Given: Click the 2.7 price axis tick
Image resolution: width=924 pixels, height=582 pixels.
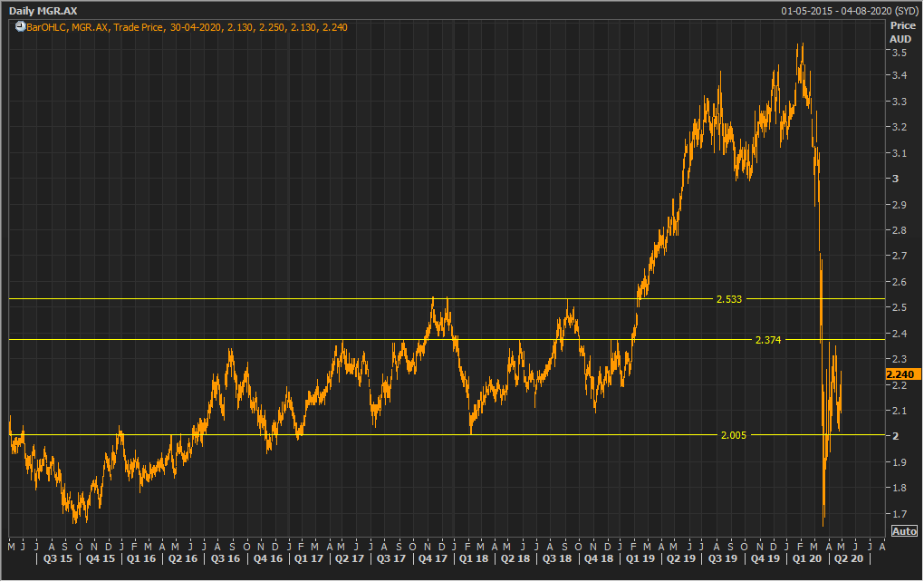Looking at the screenshot, I should pyautogui.click(x=900, y=256).
